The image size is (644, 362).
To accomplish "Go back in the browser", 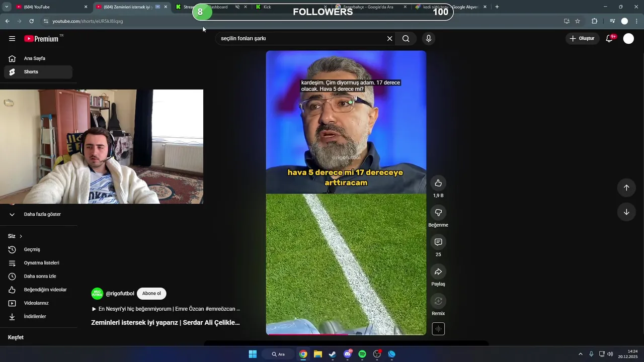I will tap(7, 21).
